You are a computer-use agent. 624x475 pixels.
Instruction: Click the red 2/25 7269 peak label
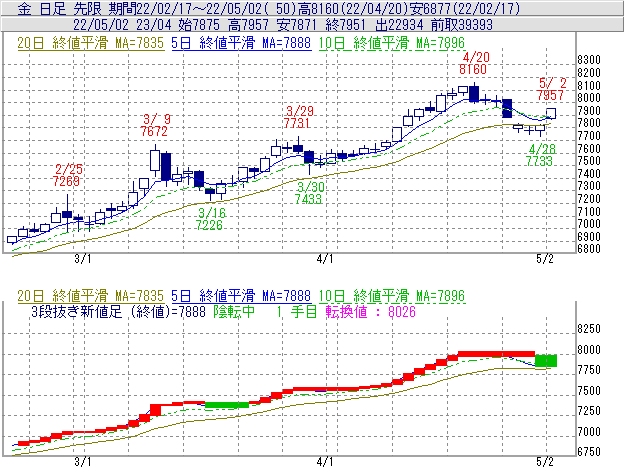[67, 175]
